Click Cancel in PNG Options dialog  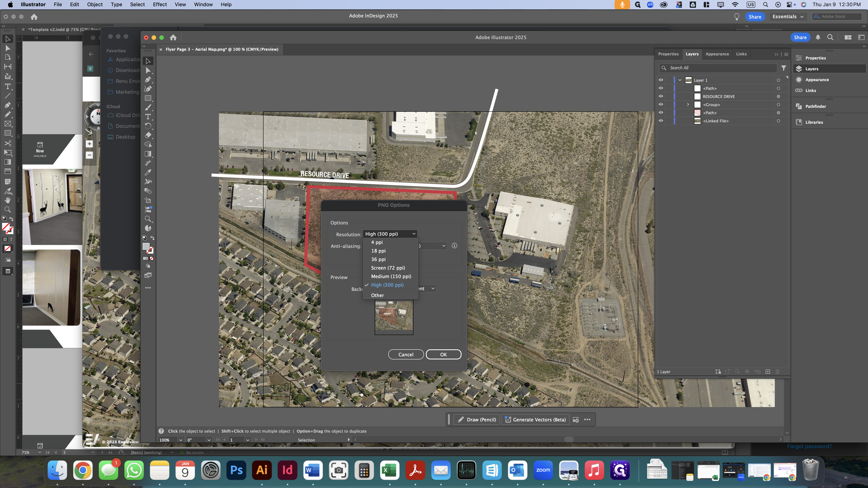pyautogui.click(x=406, y=354)
